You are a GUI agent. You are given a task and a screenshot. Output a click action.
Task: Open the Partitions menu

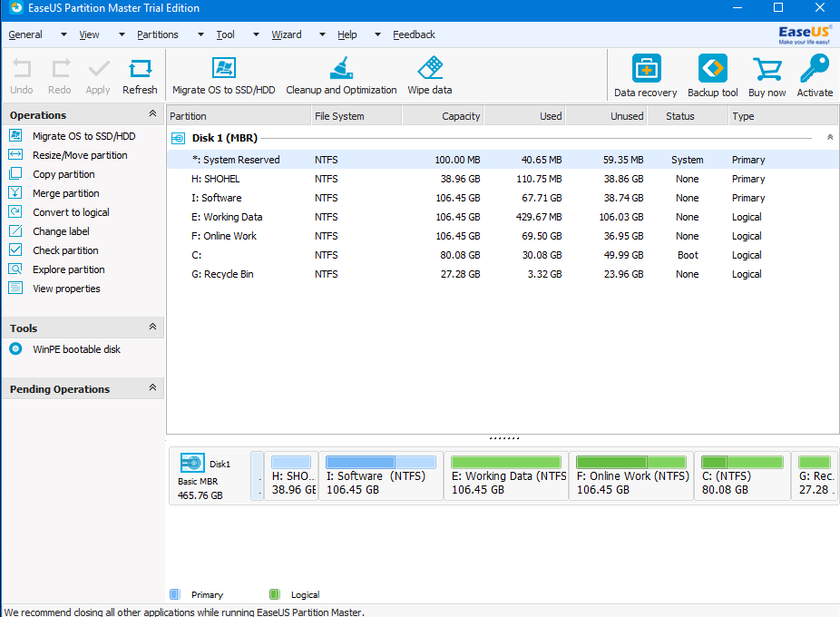[x=158, y=34]
